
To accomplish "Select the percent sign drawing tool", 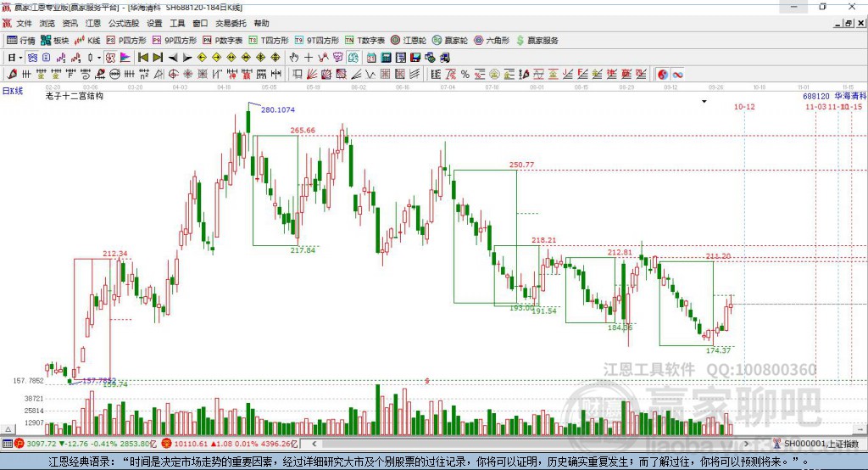I will pos(465,74).
